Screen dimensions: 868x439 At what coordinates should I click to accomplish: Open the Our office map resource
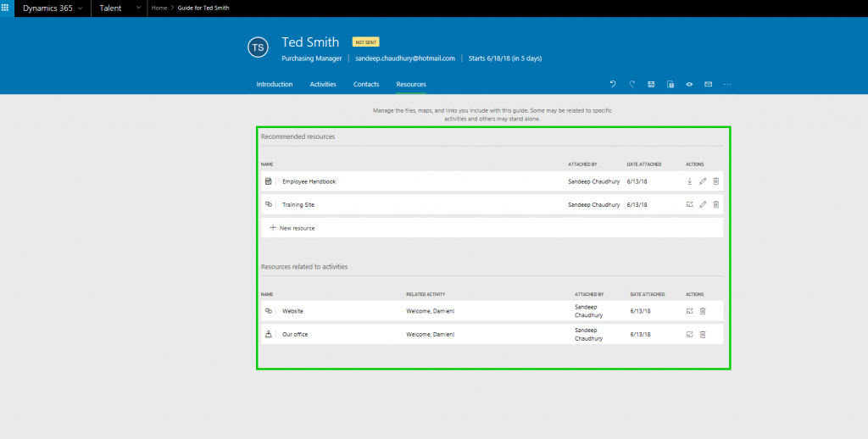[x=690, y=335]
